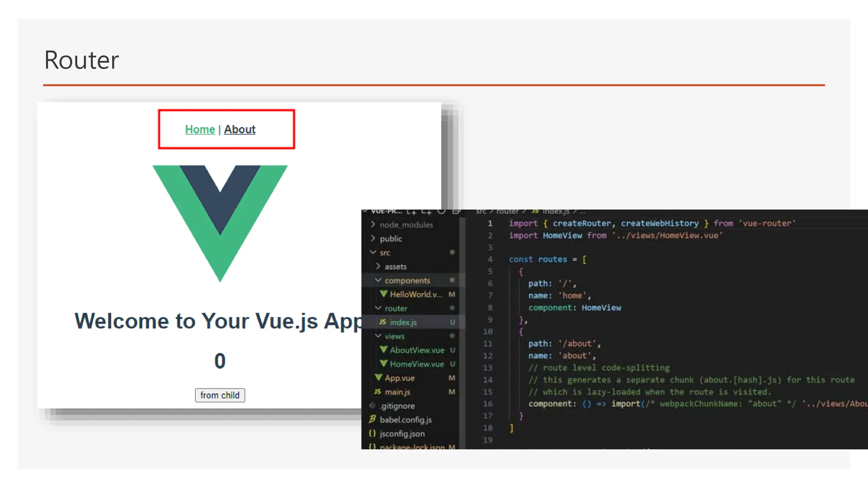
Task: Click the Babel icon beside babel.config.js
Action: click(373, 419)
